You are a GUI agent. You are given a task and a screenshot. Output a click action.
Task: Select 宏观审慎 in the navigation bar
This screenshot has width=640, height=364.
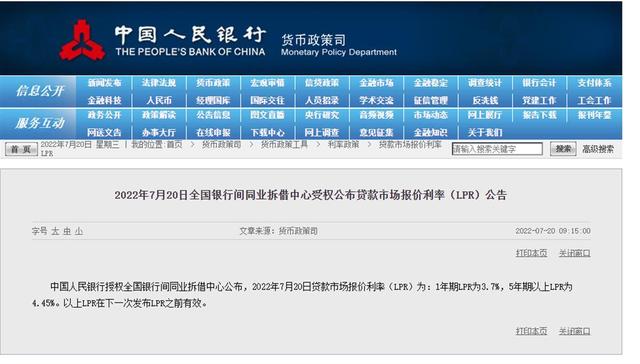pos(267,83)
